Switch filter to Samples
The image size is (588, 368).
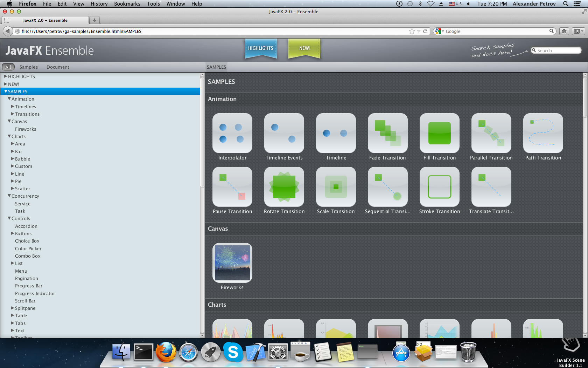coord(28,67)
